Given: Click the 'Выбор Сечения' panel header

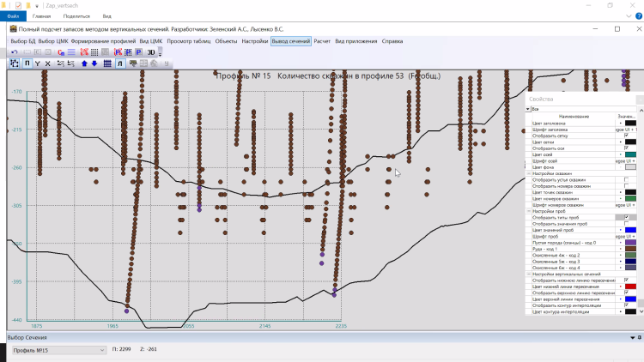Looking at the screenshot, I should pyautogui.click(x=29, y=338).
